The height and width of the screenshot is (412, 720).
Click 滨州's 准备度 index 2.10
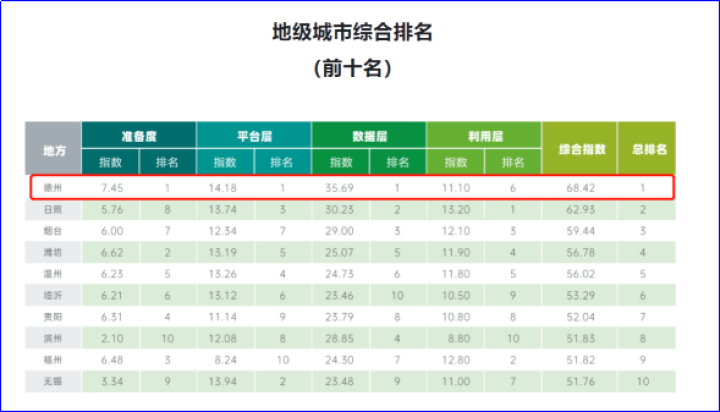[x=112, y=339]
